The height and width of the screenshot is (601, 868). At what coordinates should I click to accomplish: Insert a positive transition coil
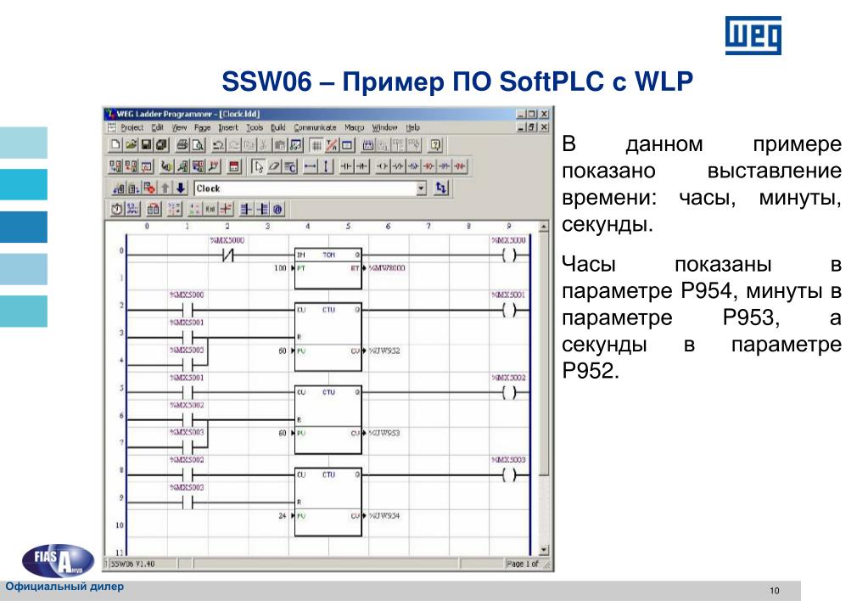444,166
